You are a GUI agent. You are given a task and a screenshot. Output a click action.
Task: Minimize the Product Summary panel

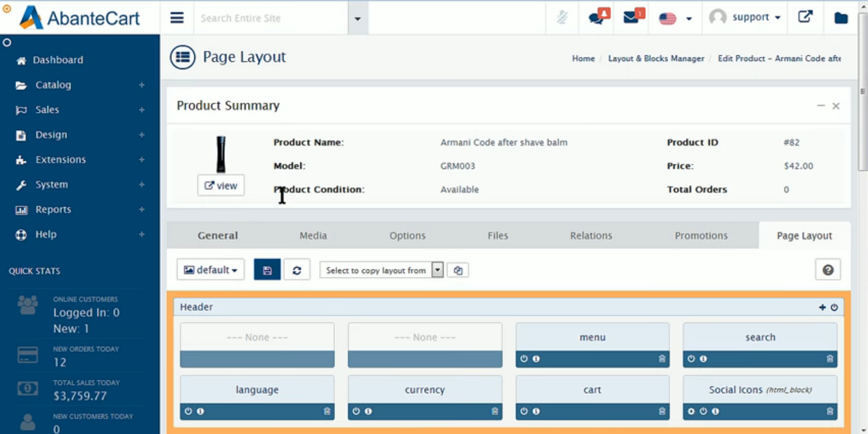(821, 106)
